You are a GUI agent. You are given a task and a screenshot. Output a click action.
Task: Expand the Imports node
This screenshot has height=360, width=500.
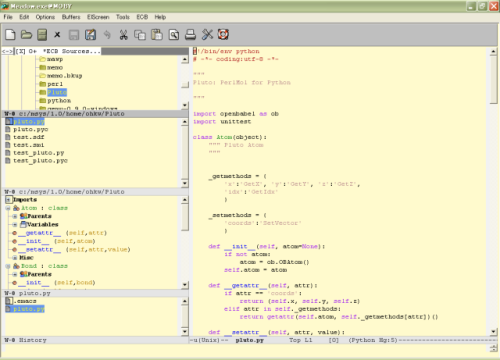pos(8,200)
